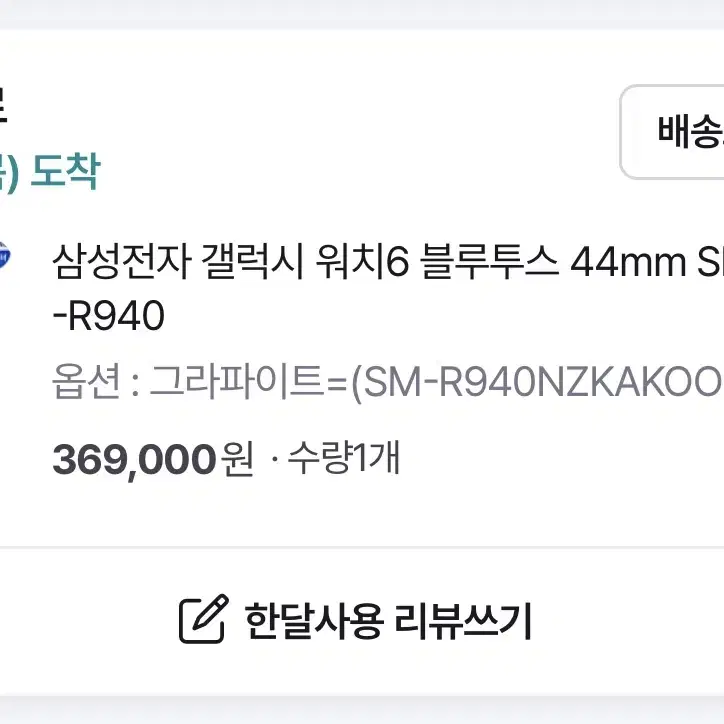The height and width of the screenshot is (724, 724).
Task: Click the teal 도착 arrival status
Action: pyautogui.click(x=65, y=171)
